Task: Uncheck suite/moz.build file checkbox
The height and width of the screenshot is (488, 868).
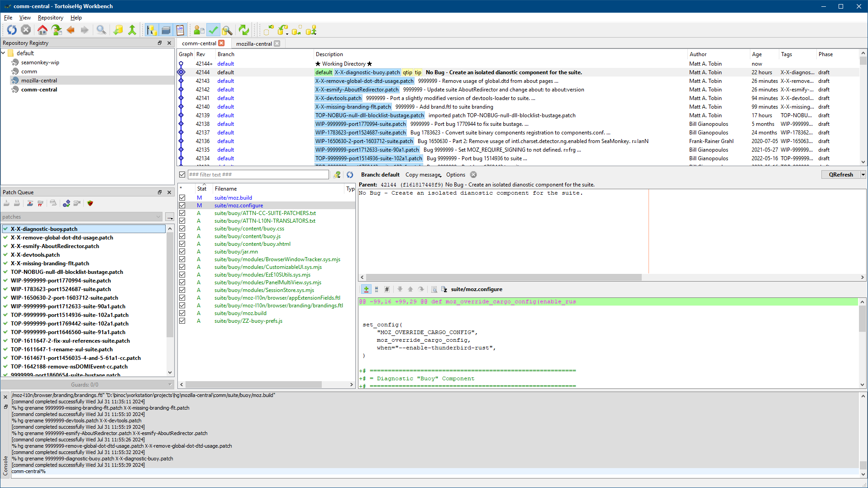Action: point(182,198)
